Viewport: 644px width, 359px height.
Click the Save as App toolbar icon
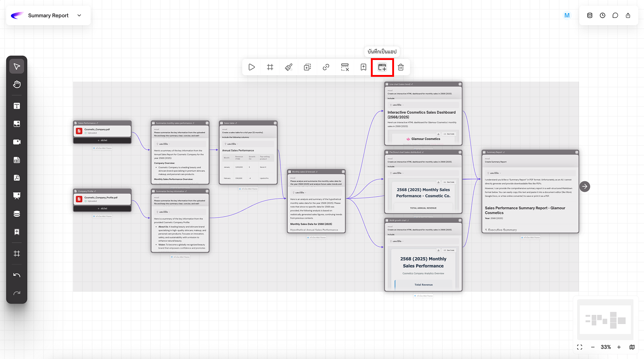382,67
